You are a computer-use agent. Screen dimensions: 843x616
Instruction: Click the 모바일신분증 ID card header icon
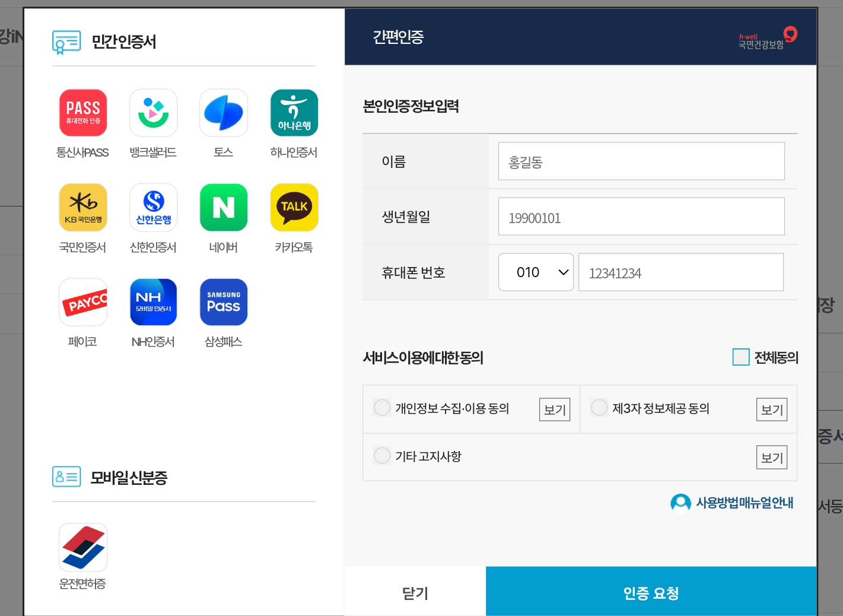click(66, 477)
